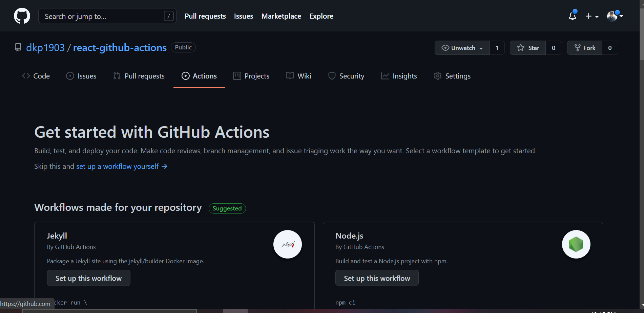Open Issues in top navigation

pyautogui.click(x=244, y=16)
